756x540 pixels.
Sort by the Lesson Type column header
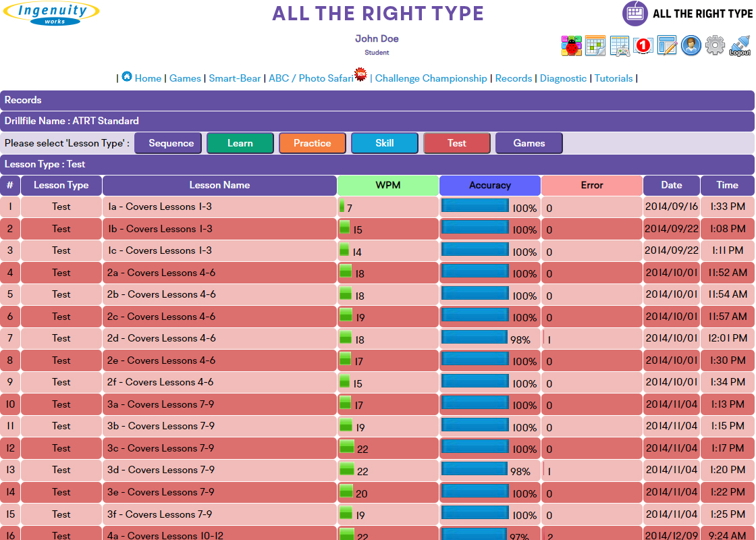point(61,185)
